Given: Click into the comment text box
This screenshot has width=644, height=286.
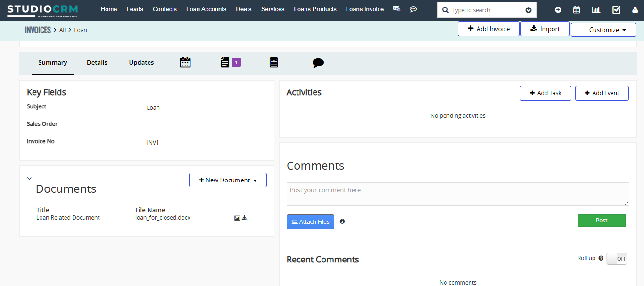Looking at the screenshot, I should click(x=457, y=194).
